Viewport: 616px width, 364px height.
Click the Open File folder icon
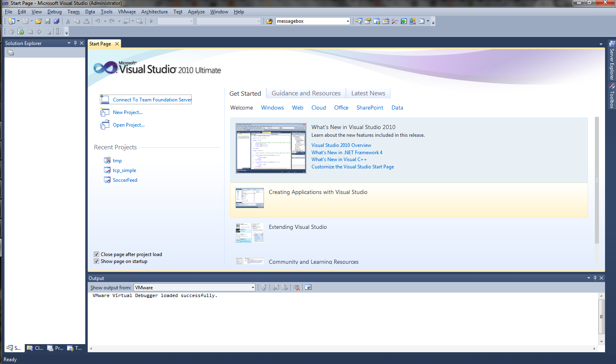tap(39, 21)
